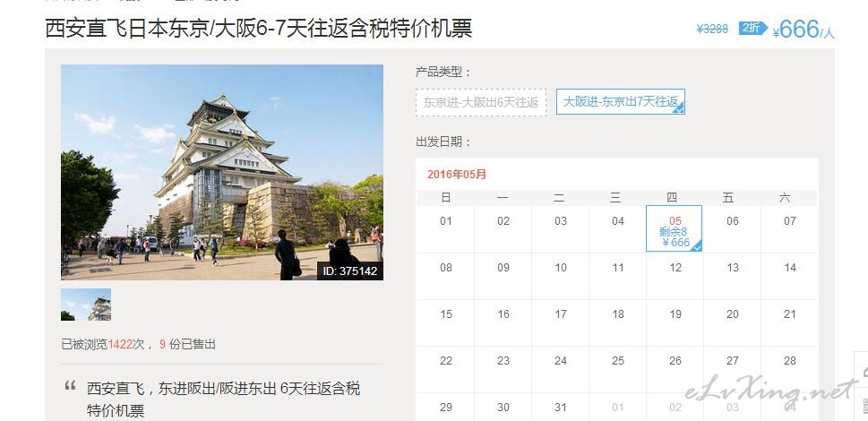This screenshot has width=868, height=421.
Task: Click the 日 weekday column header
Action: [x=445, y=197]
